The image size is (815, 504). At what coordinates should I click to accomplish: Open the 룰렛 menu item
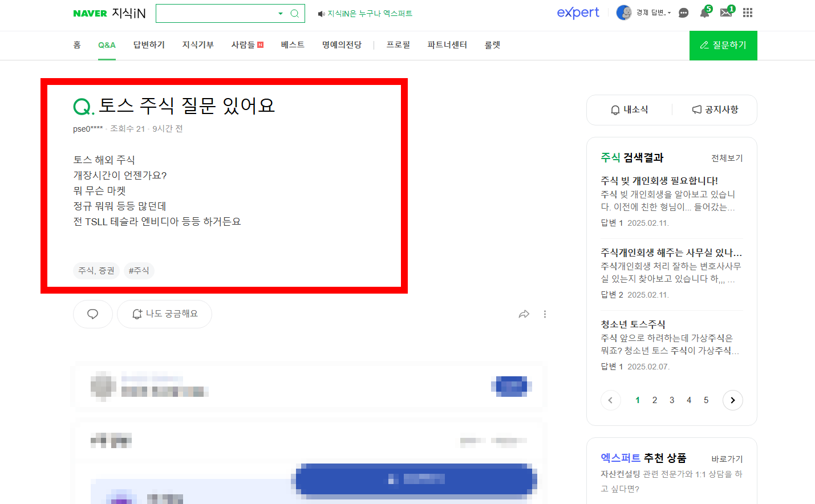(x=492, y=44)
